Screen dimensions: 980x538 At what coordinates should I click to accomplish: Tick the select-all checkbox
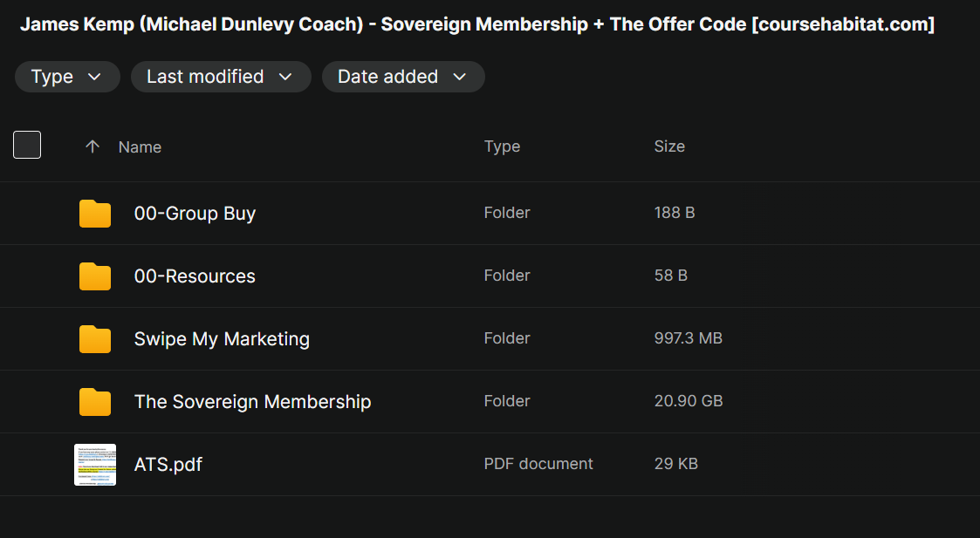pos(27,145)
